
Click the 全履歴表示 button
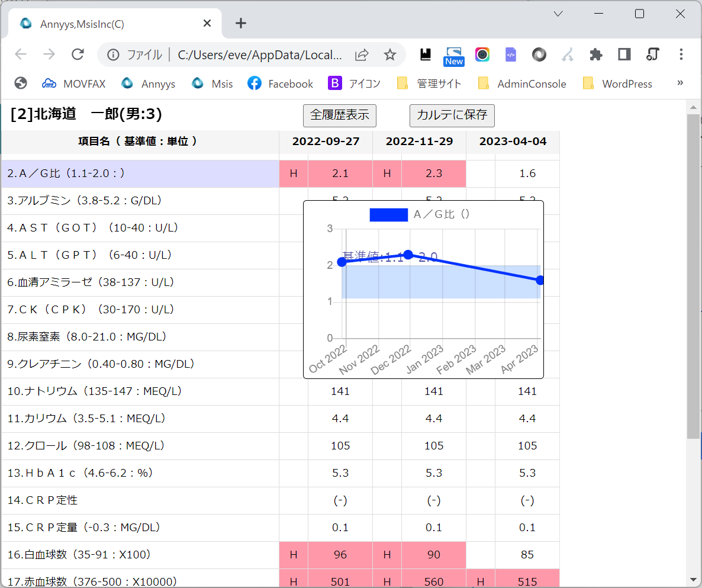(340, 115)
